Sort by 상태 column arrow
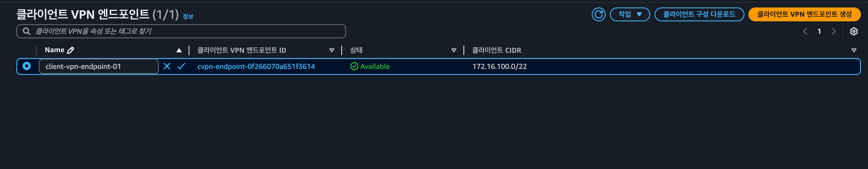Screen dimensions: 868x169 coord(454,51)
